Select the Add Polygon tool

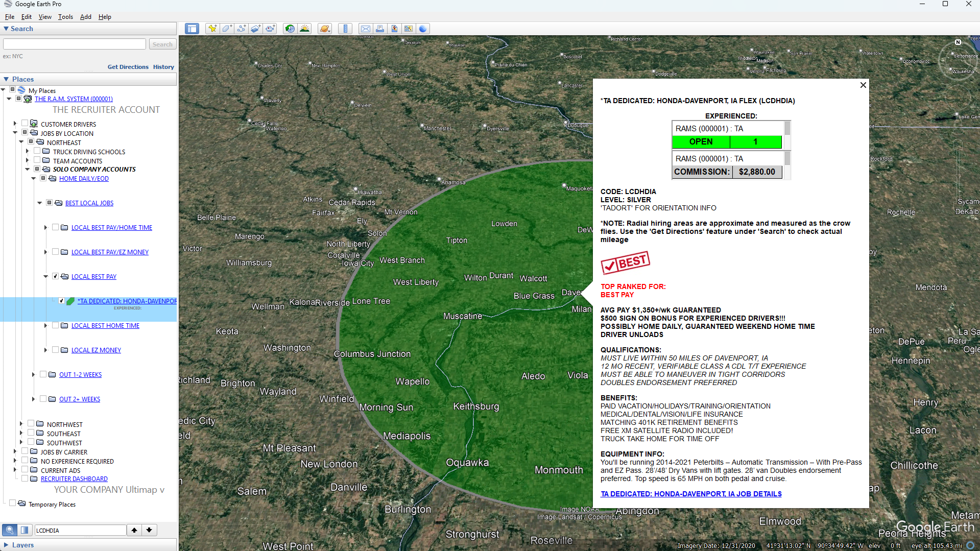tap(227, 29)
